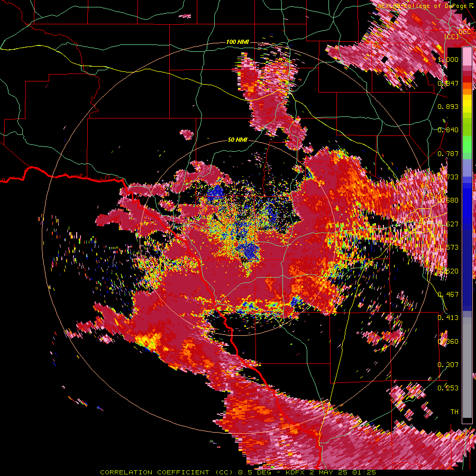Pick the gray band on color scale

click(x=467, y=368)
